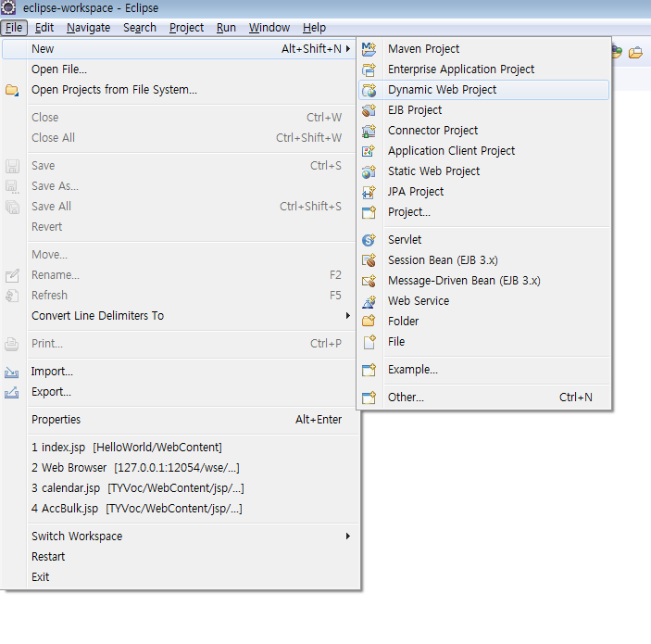Image resolution: width=651 pixels, height=644 pixels.
Task: Open the Window menu
Action: (269, 28)
